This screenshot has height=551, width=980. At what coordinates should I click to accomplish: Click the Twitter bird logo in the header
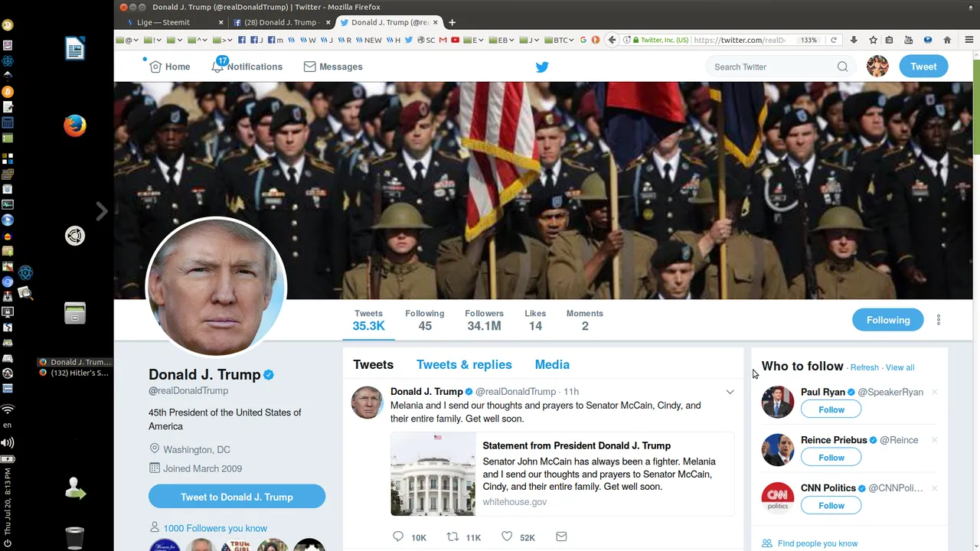pyautogui.click(x=542, y=67)
